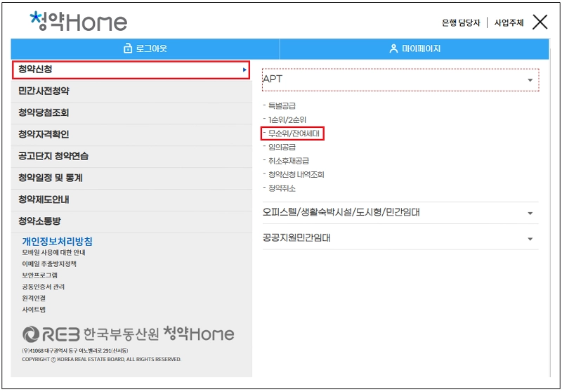The image size is (562, 392).
Task: Open 청약신청 내역조회
Action: tap(296, 174)
